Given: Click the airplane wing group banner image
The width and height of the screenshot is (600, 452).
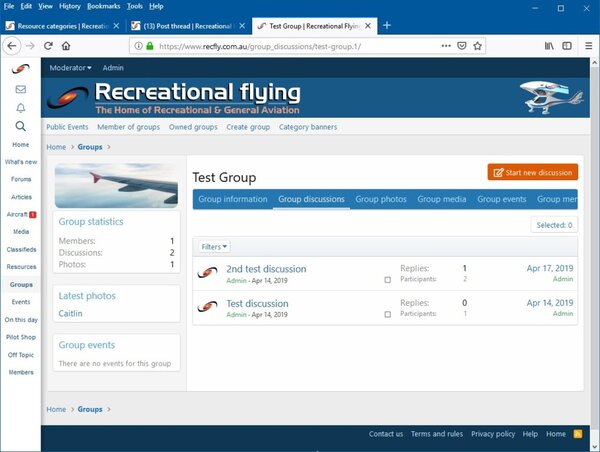Looking at the screenshot, I should coord(117,185).
